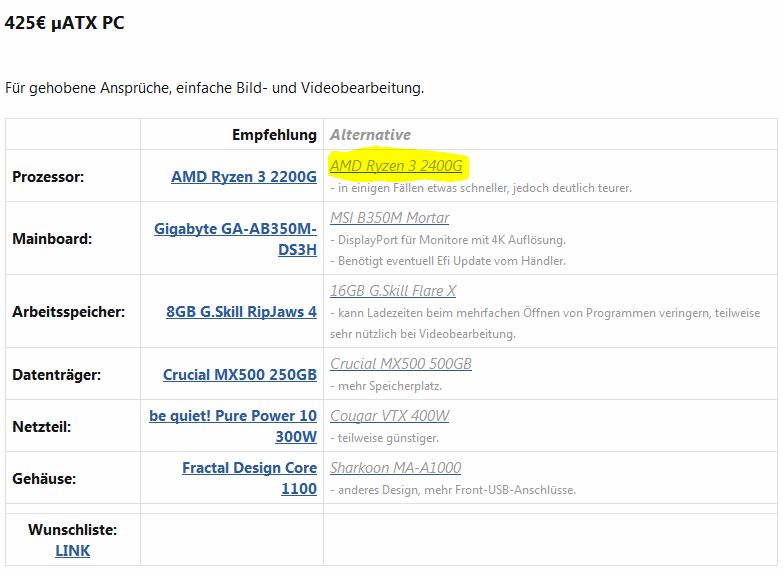This screenshot has height=575, width=783.
Task: Open the 16GB G.Skill Flare X link
Action: click(x=393, y=291)
